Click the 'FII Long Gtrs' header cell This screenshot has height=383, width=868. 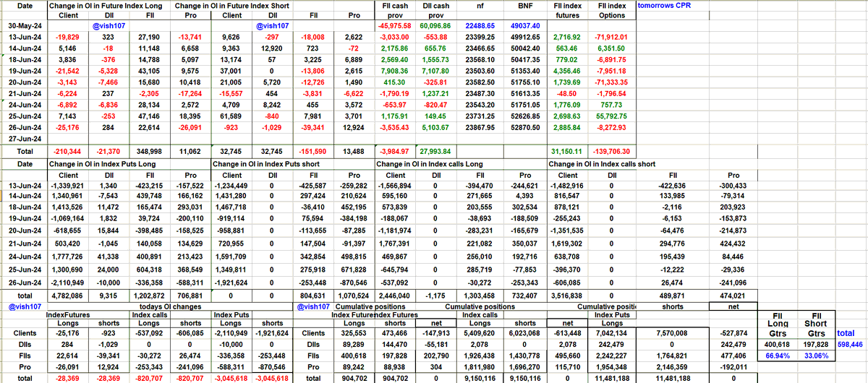click(778, 324)
